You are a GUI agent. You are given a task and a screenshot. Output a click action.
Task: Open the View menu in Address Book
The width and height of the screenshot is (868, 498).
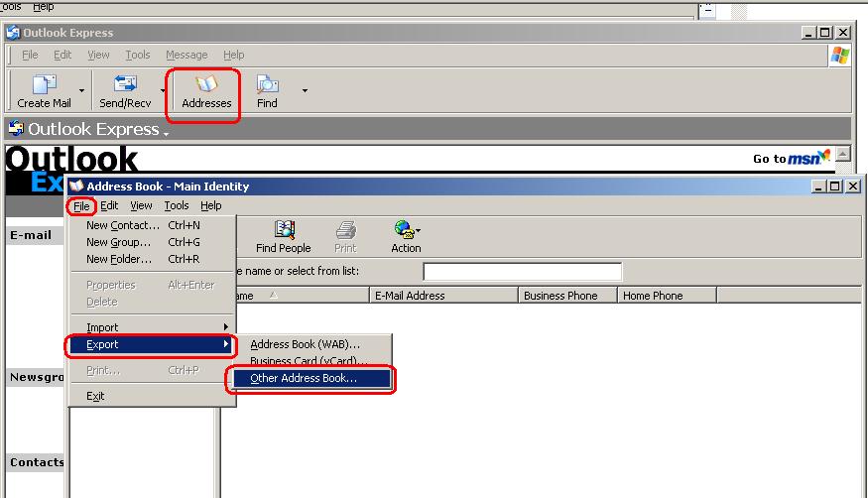tap(141, 205)
